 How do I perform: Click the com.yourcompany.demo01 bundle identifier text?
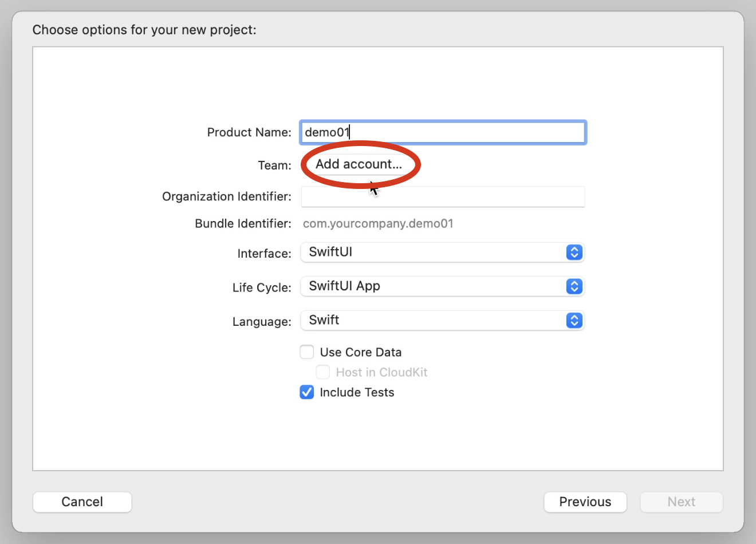tap(378, 224)
